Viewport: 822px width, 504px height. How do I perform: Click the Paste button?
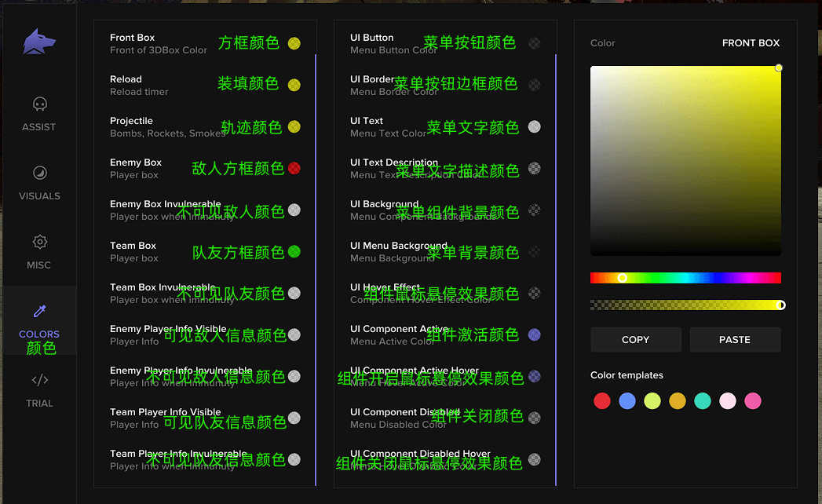coord(735,340)
